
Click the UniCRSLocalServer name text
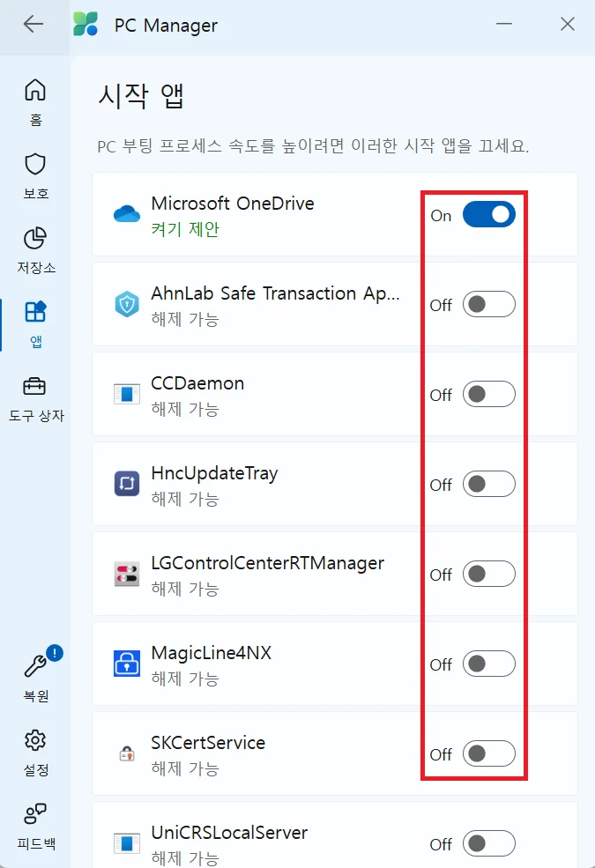coord(229,833)
